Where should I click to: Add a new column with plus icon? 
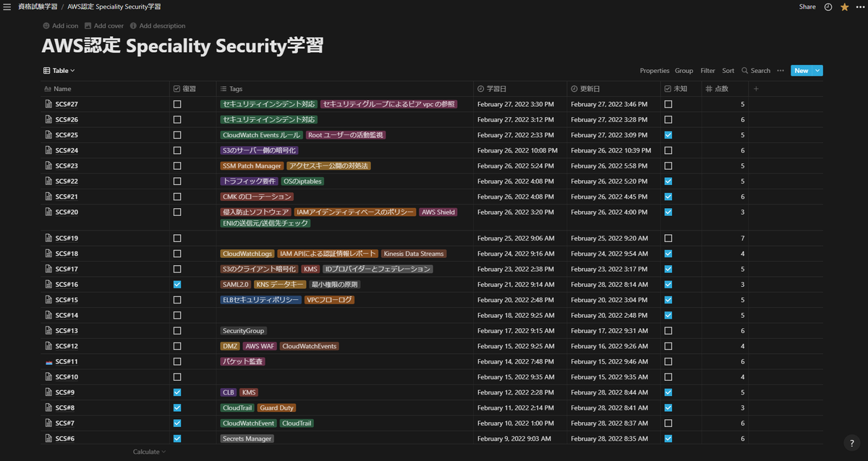pyautogui.click(x=757, y=89)
